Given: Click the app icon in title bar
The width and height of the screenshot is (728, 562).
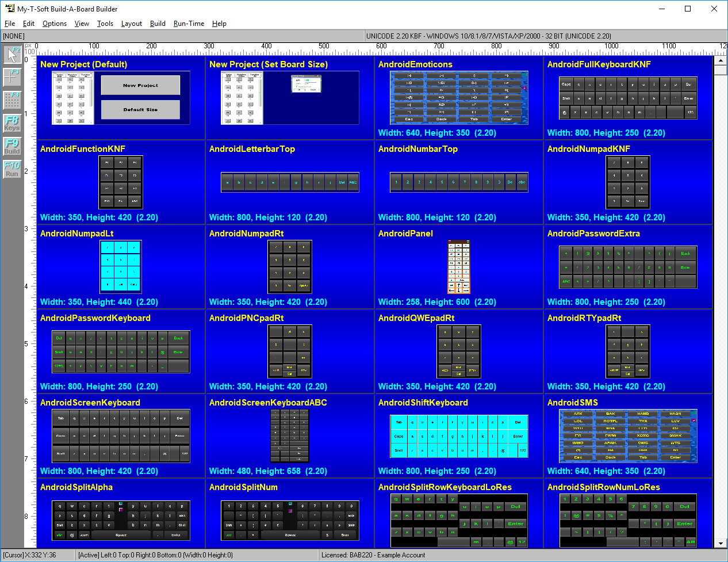Looking at the screenshot, I should (9, 9).
